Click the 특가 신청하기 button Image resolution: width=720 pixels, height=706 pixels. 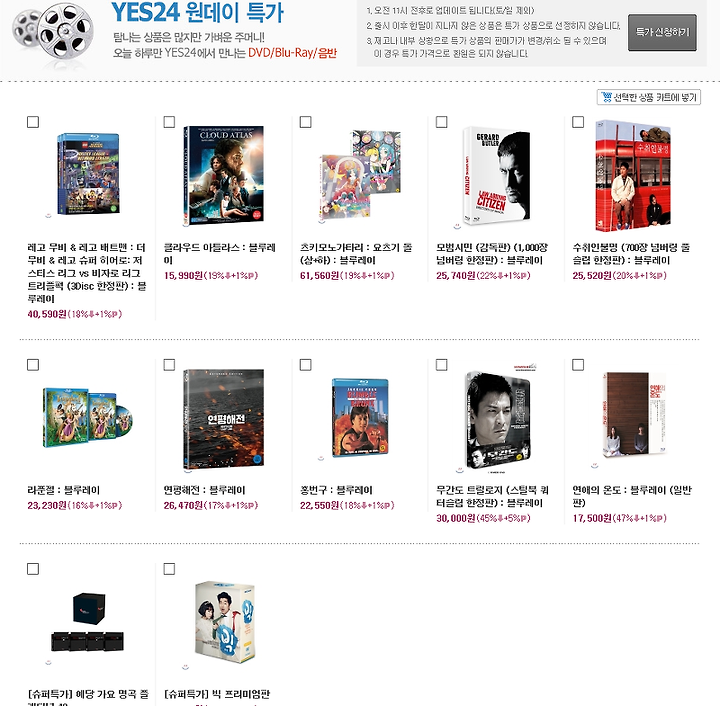[662, 32]
